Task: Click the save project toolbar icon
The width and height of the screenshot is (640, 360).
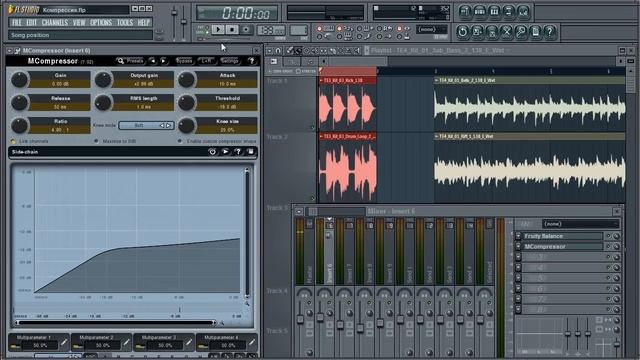Action: [477, 31]
